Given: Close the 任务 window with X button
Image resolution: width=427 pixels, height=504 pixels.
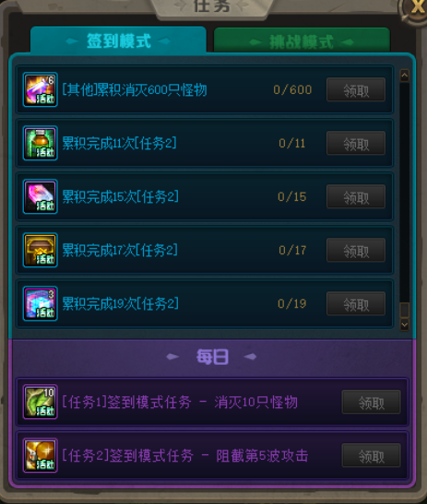Looking at the screenshot, I should point(416,7).
